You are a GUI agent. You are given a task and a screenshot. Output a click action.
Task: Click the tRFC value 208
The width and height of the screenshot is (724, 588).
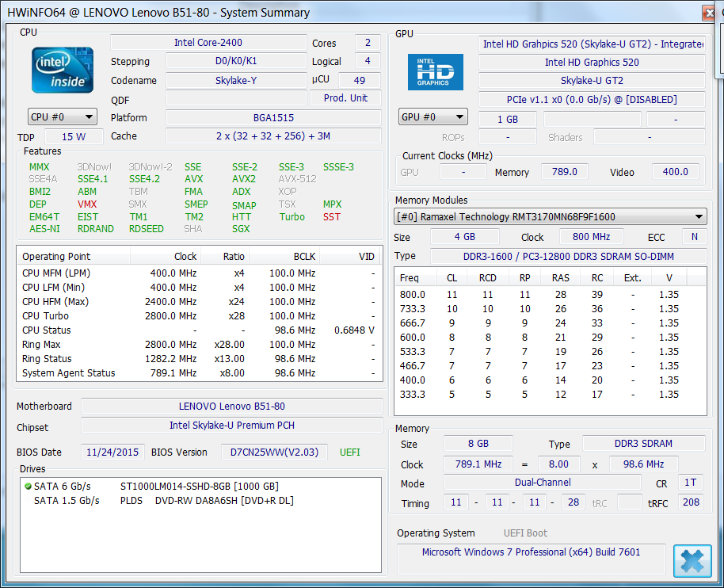point(691,502)
